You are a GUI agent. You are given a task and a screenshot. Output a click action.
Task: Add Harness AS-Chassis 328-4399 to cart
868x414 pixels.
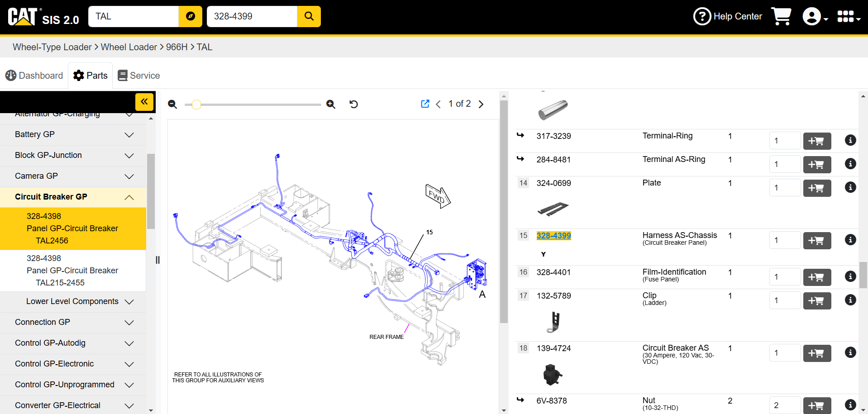point(817,241)
